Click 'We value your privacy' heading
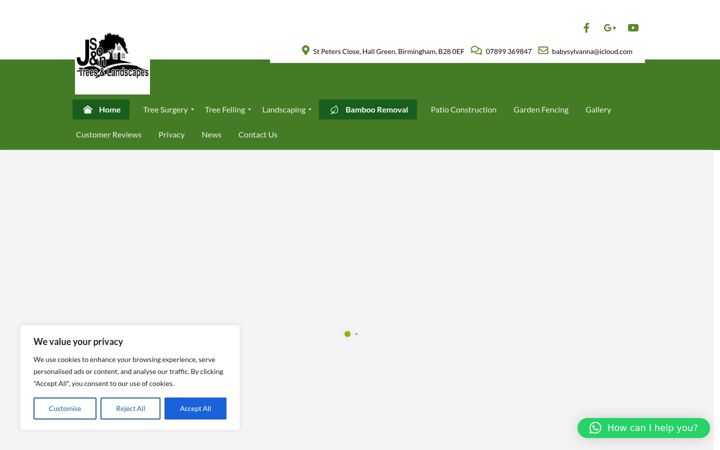This screenshot has width=720, height=450. [78, 342]
